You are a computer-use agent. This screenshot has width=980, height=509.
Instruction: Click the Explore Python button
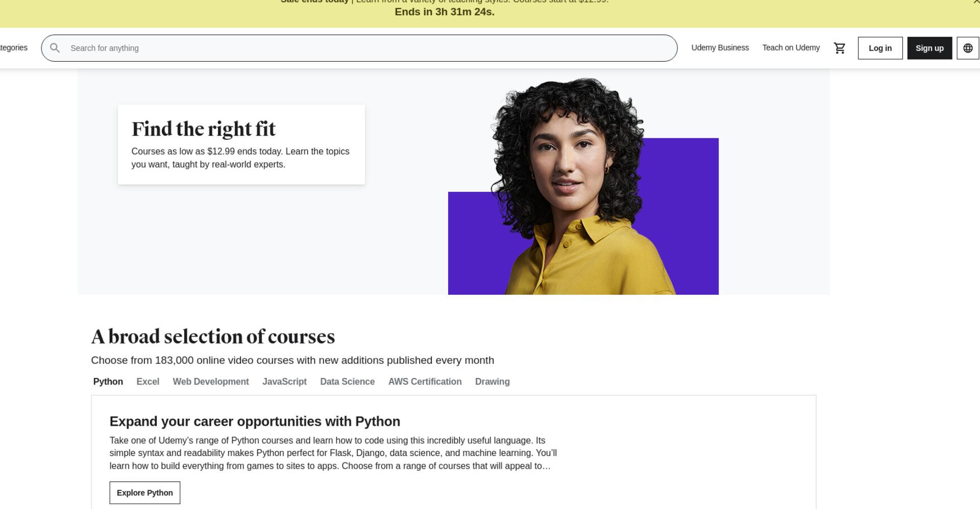145,493
